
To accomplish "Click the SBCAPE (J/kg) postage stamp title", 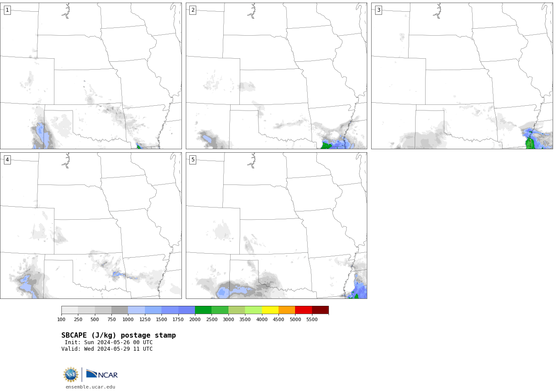I will pos(118,335).
